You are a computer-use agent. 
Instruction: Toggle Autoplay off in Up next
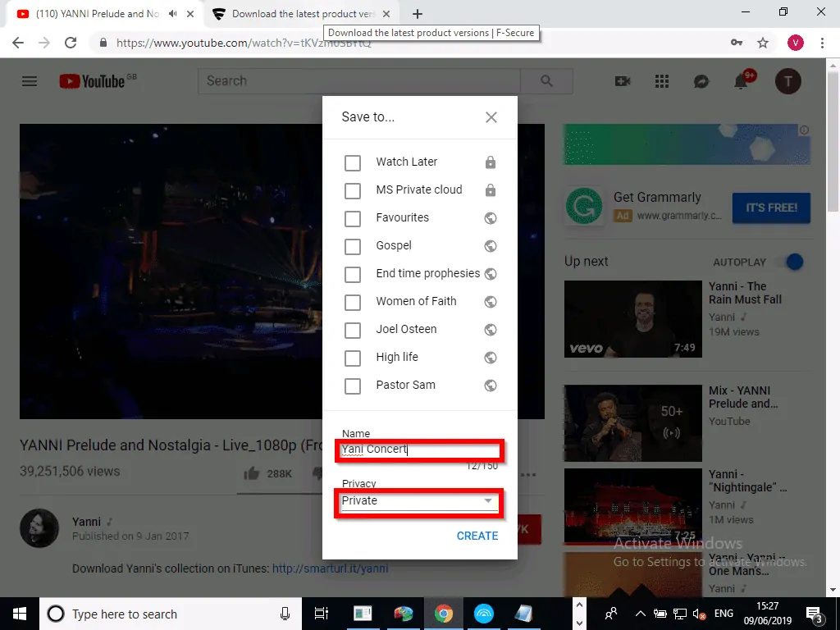(792, 262)
